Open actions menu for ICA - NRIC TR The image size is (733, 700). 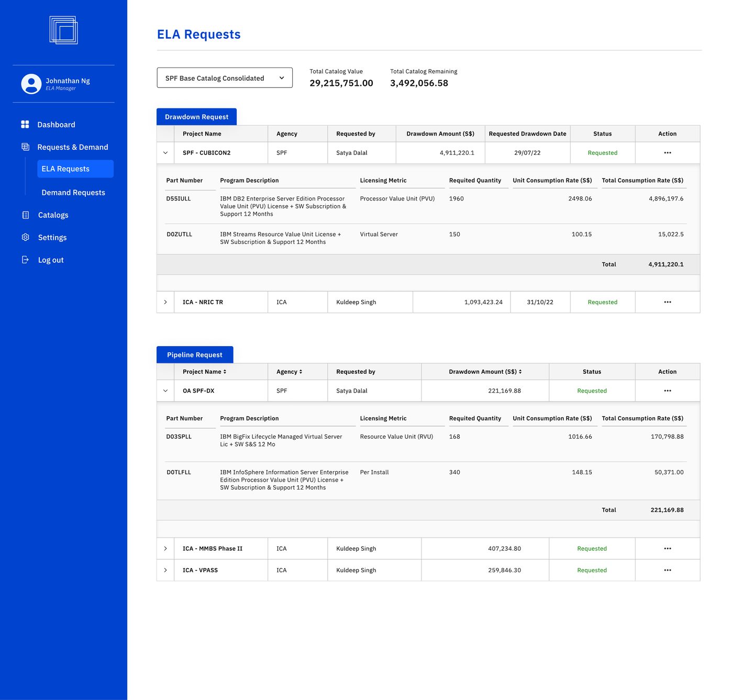[x=668, y=302]
